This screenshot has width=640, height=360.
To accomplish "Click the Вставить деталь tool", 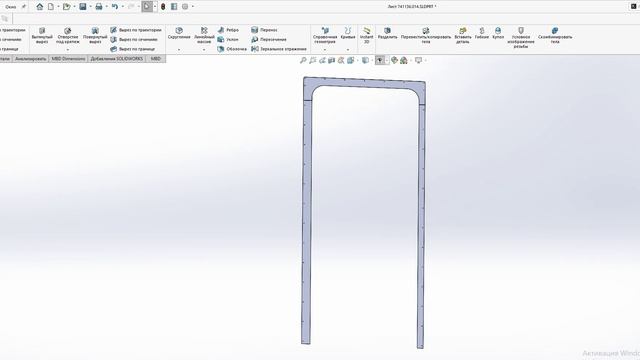I will (463, 36).
